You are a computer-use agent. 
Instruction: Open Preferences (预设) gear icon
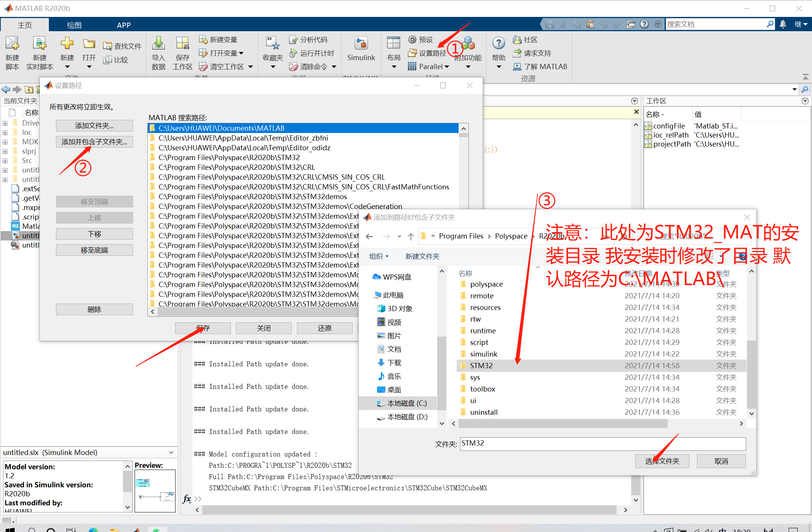[x=413, y=39]
